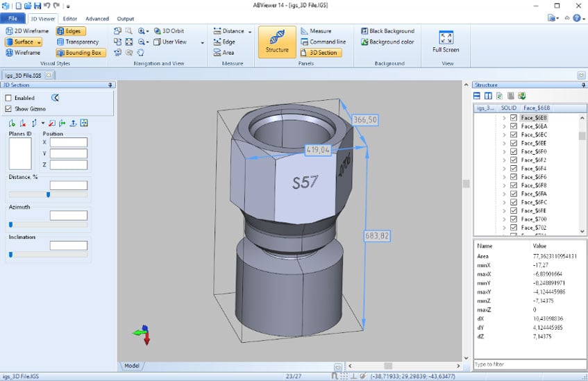Uncheck the Face_$6FA visibility checkbox
The width and height of the screenshot is (588, 381).
pyautogui.click(x=514, y=194)
